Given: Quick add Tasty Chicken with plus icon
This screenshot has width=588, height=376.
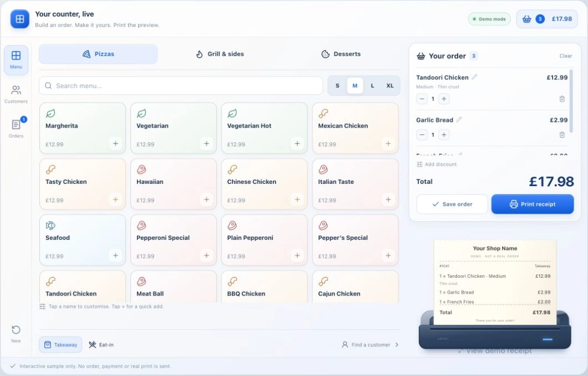Looking at the screenshot, I should point(115,199).
